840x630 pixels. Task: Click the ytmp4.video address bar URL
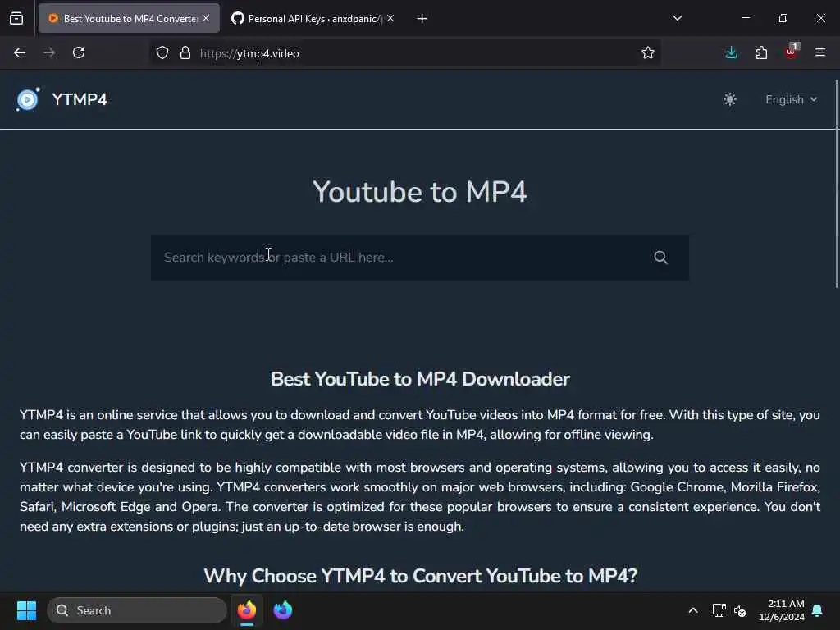click(249, 53)
